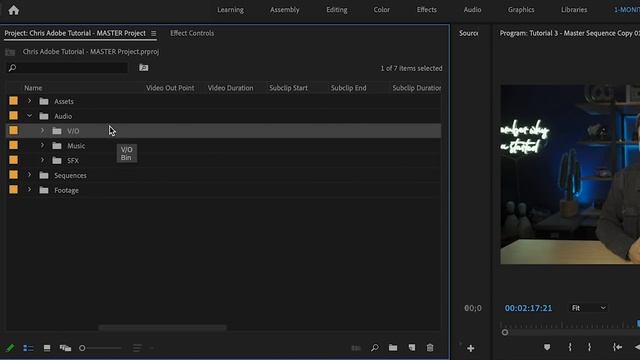Expand the Footage bin
Viewport: 640px width, 360px height.
29,190
